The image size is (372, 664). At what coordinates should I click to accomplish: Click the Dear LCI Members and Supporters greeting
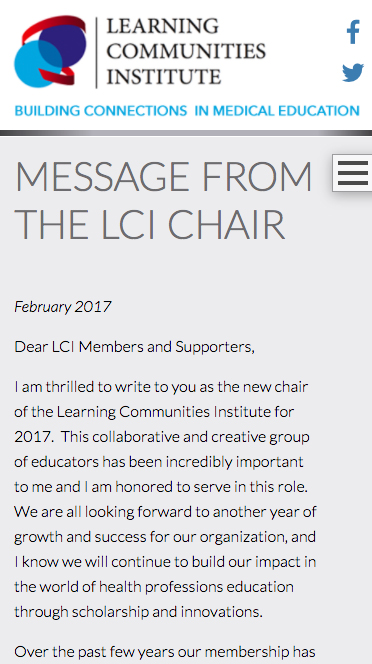coord(134,347)
